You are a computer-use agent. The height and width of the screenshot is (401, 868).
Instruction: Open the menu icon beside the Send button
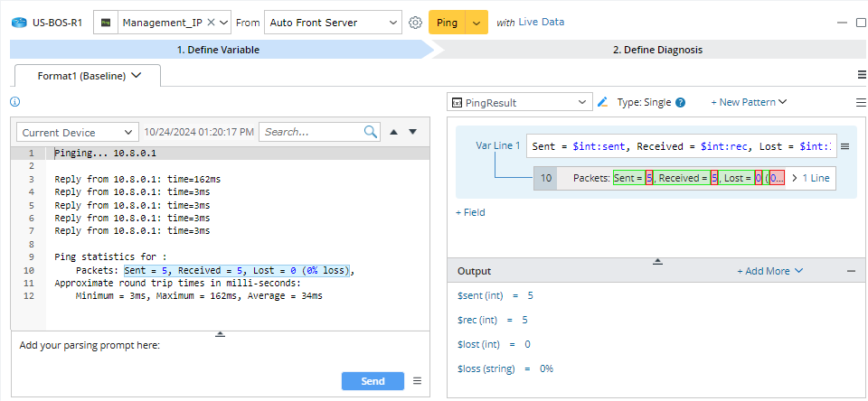pyautogui.click(x=417, y=381)
